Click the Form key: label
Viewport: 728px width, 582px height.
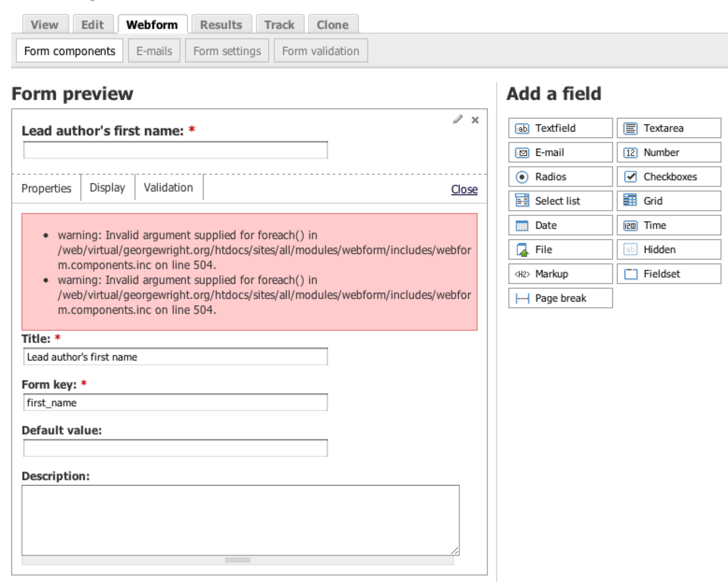(49, 384)
